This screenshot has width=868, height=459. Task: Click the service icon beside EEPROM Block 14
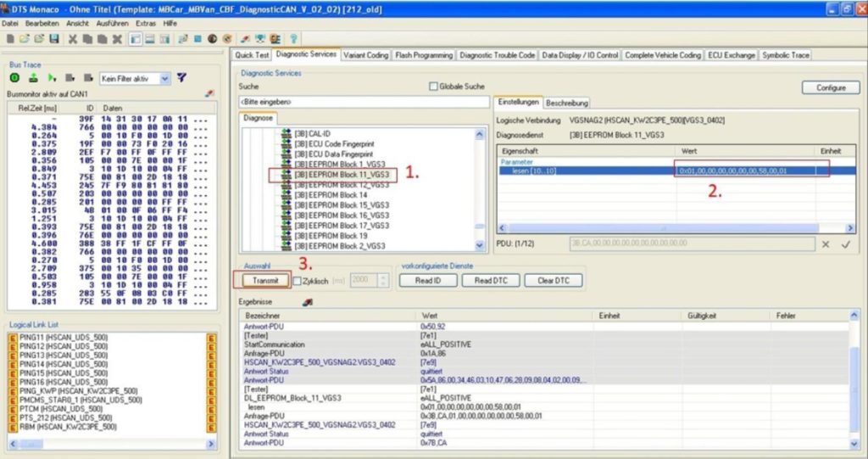(287, 195)
